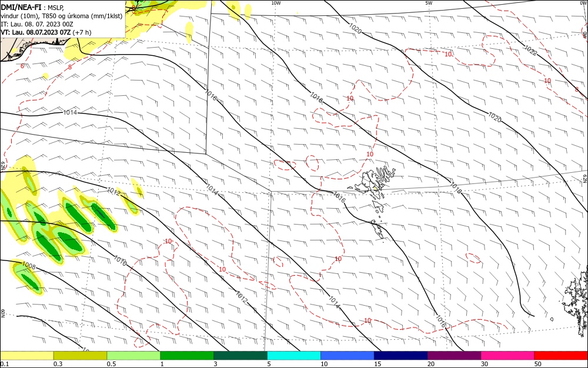Click the '60N' latitude label
Image resolution: width=588 pixels, height=368 pixels.
[2, 313]
